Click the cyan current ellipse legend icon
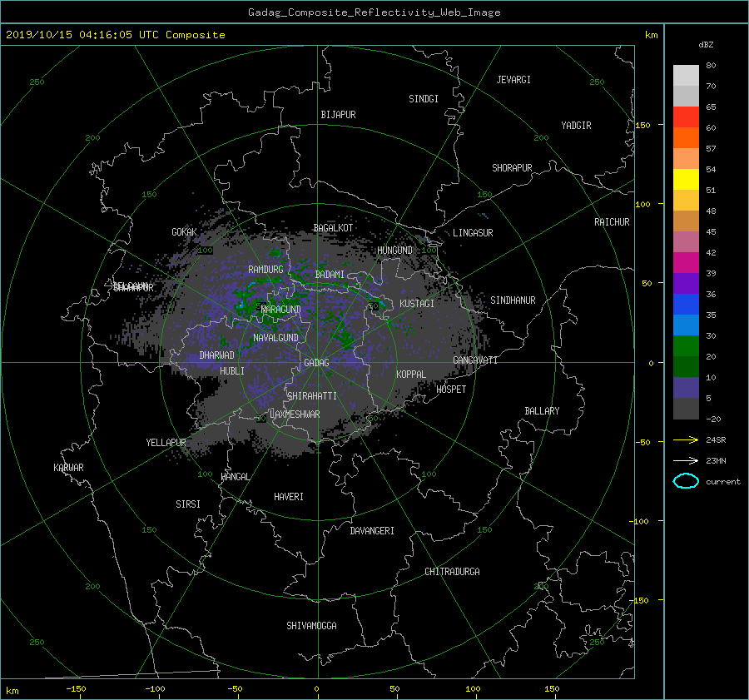 (x=686, y=481)
